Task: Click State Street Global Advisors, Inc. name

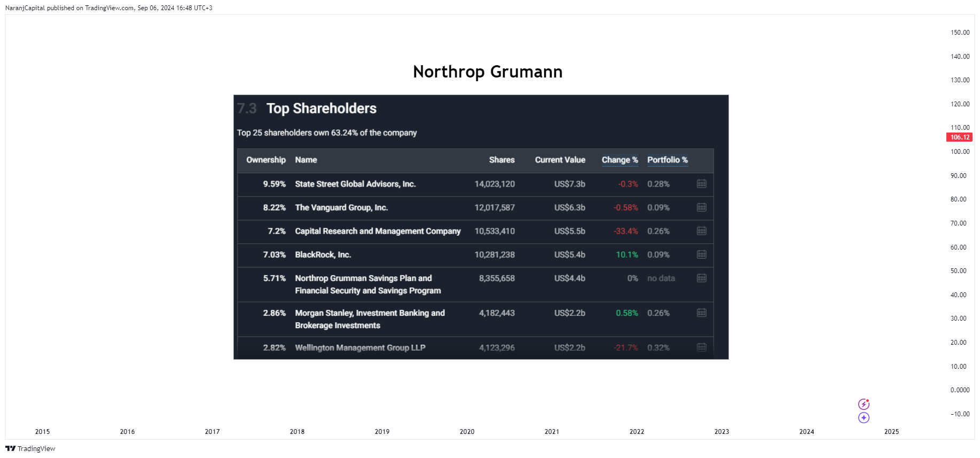Action: (x=355, y=184)
